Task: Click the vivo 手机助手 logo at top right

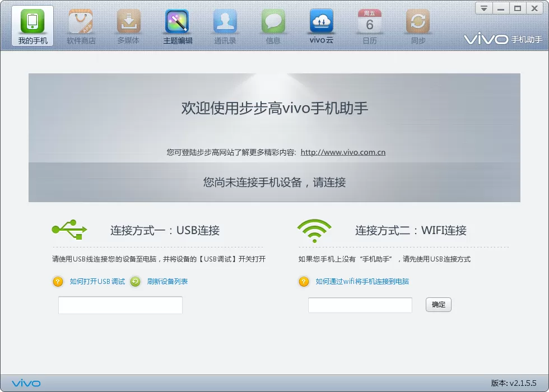Action: point(503,39)
